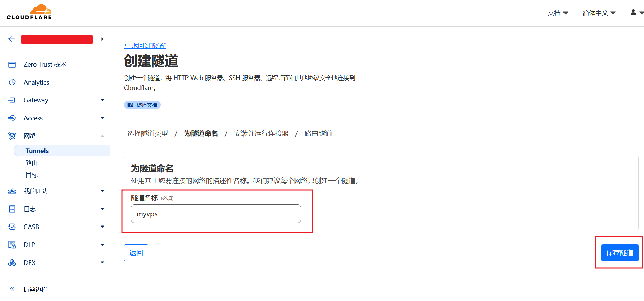The image size is (644, 301).
Task: Click the 保存隧道 button
Action: click(x=620, y=253)
